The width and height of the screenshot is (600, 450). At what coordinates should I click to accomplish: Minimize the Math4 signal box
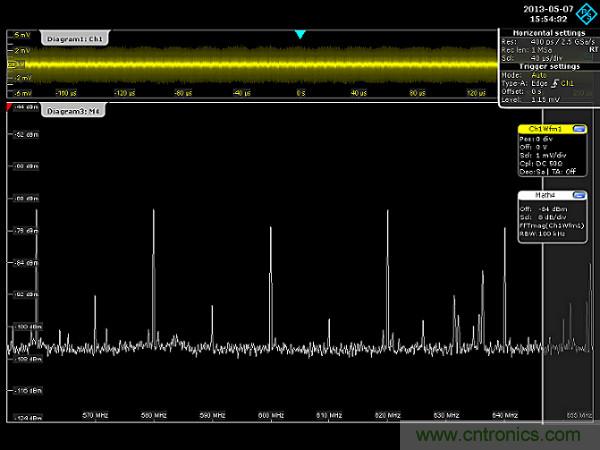click(580, 195)
